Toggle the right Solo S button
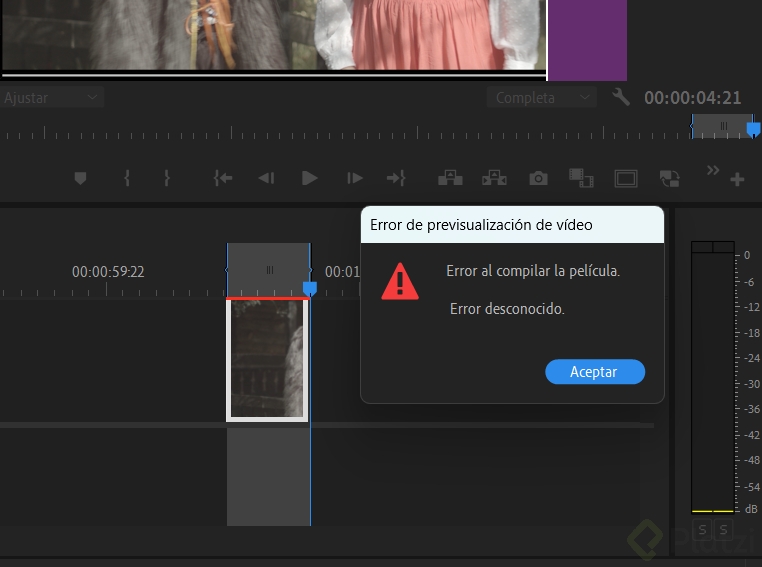 [x=723, y=530]
